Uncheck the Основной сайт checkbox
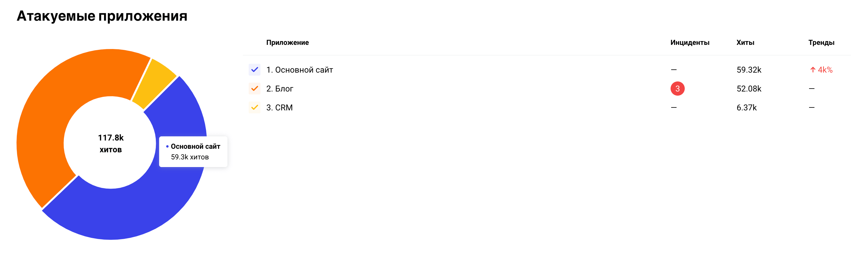 (254, 70)
